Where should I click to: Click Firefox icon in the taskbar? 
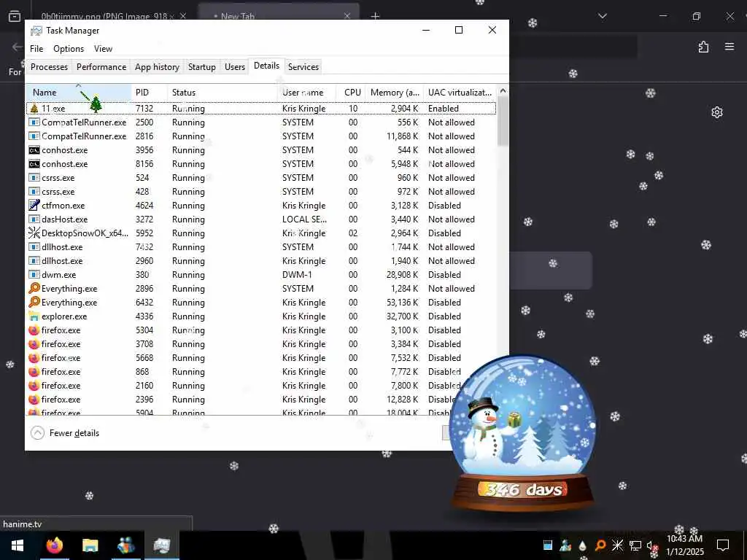(x=54, y=545)
